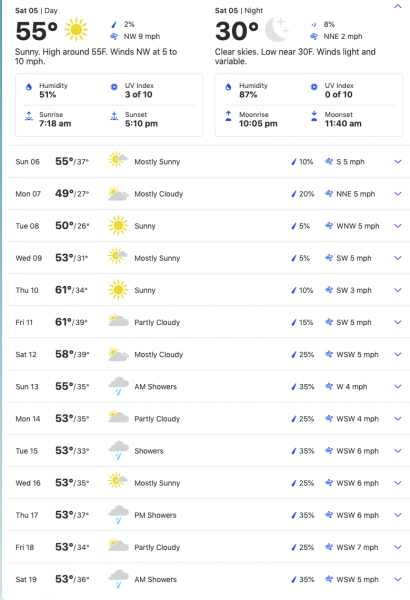Click the moon icon for Sat 05 Night

coord(277,29)
